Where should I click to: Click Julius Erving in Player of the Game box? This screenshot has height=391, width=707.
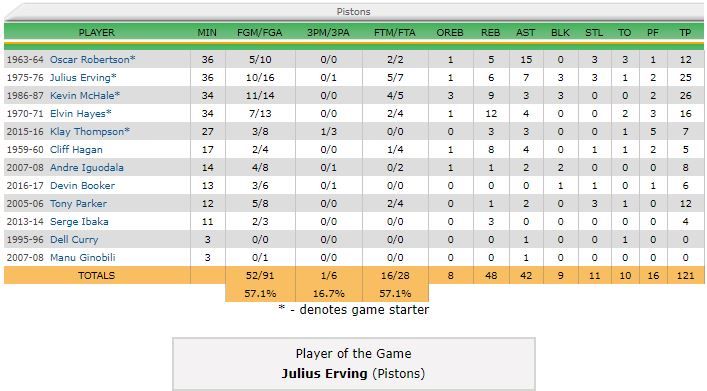[x=325, y=373]
